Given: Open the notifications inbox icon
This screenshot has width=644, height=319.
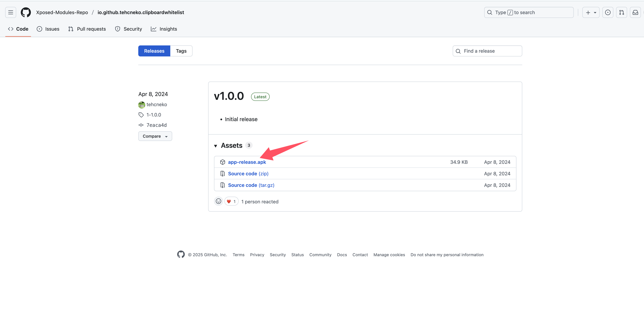Looking at the screenshot, I should tap(635, 12).
